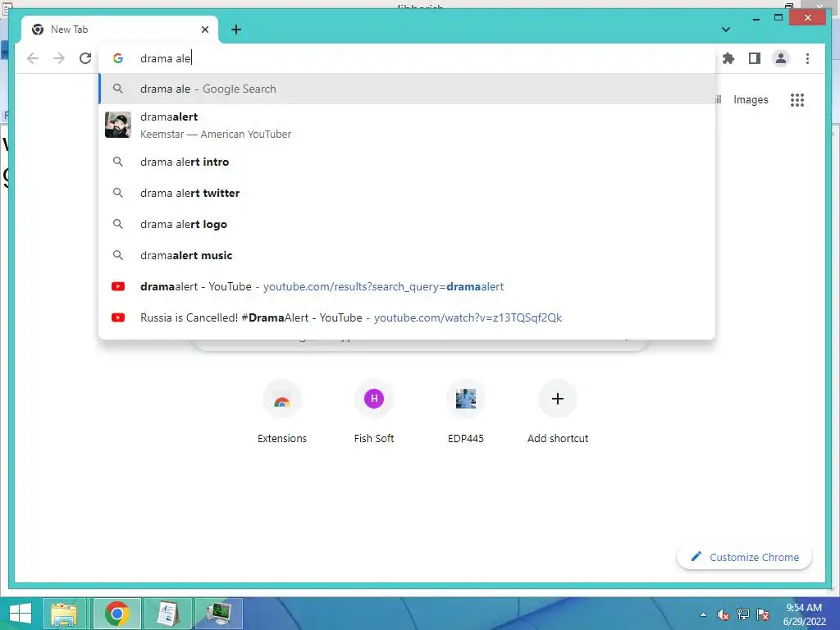This screenshot has width=840, height=630.
Task: Open a new tab with plus button
Action: click(x=236, y=30)
